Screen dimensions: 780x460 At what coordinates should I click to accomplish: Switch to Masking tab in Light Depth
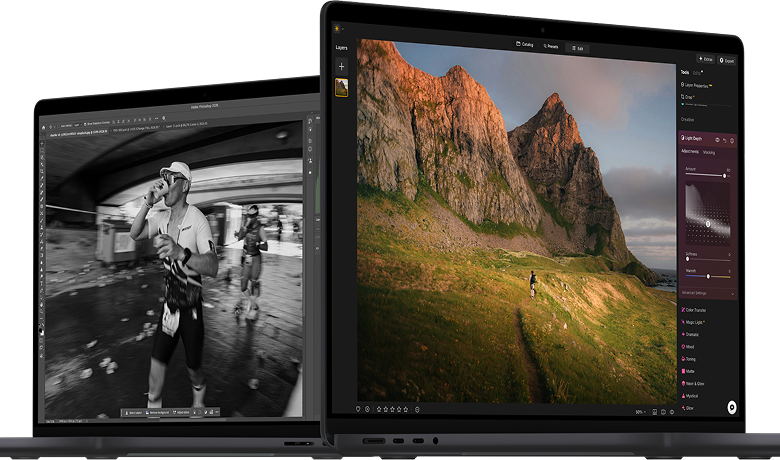coord(709,153)
